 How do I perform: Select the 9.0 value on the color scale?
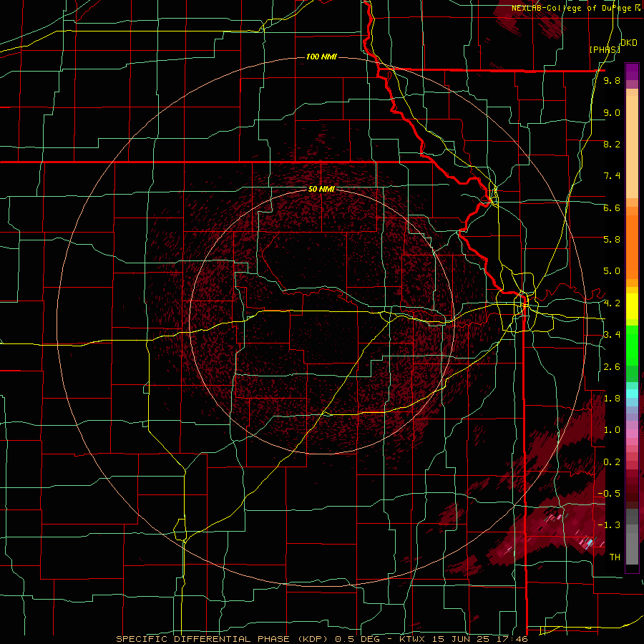[x=612, y=112]
